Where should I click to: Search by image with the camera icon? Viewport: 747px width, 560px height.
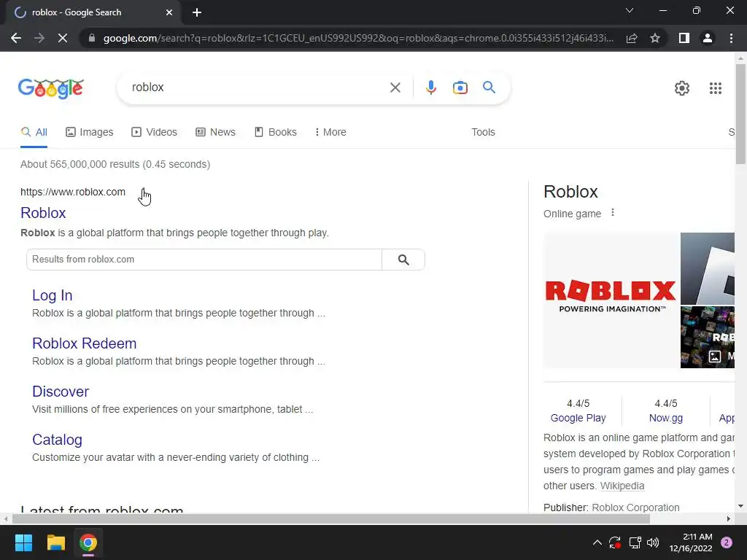460,87
